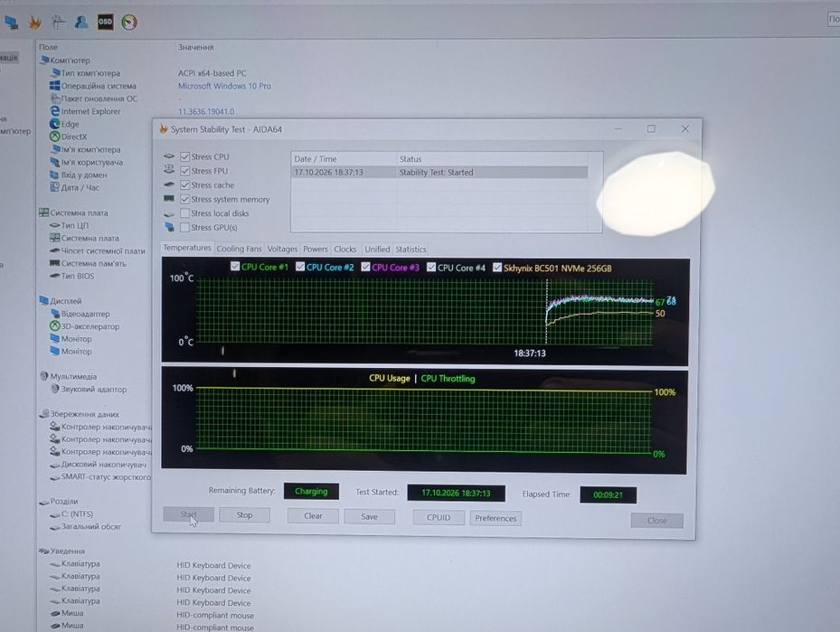Viewport: 840px width, 632px height.
Task: Switch to the Cooling Fans tab
Action: (239, 249)
